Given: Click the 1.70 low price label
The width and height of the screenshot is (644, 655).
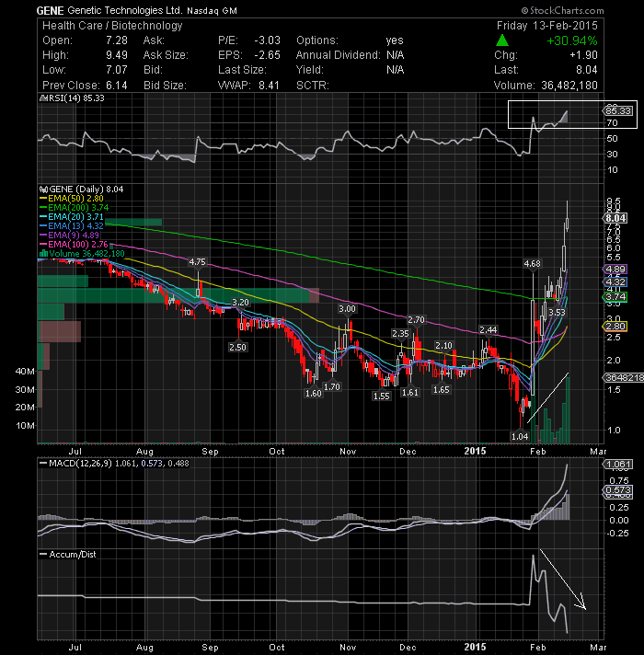Looking at the screenshot, I should coord(332,386).
